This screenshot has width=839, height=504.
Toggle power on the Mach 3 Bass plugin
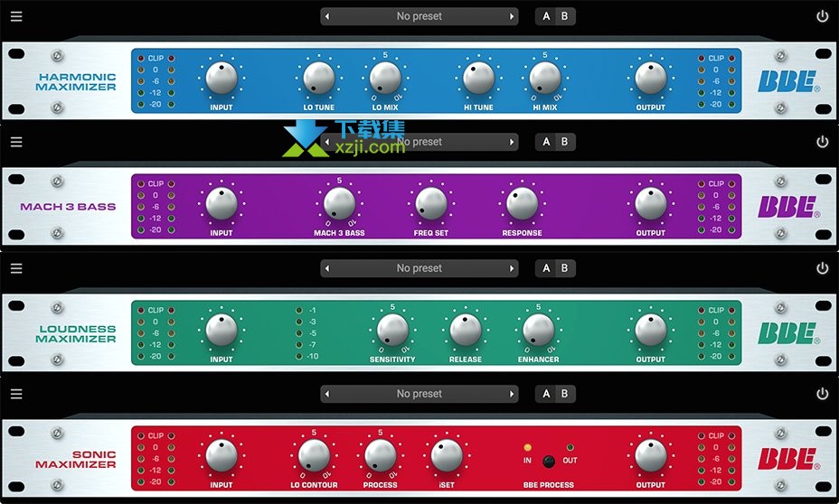click(823, 142)
